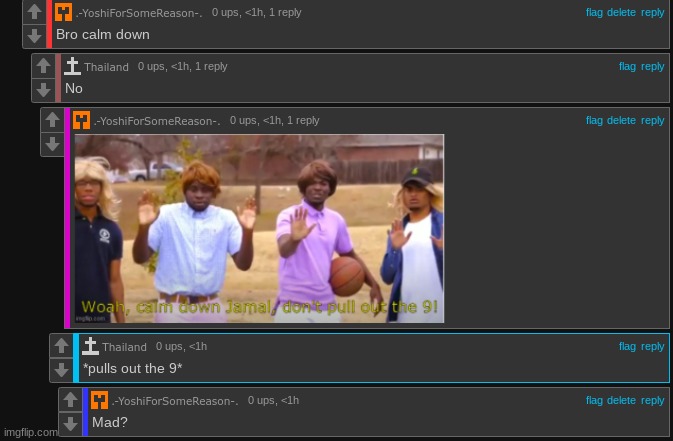
Task: Upvote the "Mad?" comment
Action: (70, 400)
